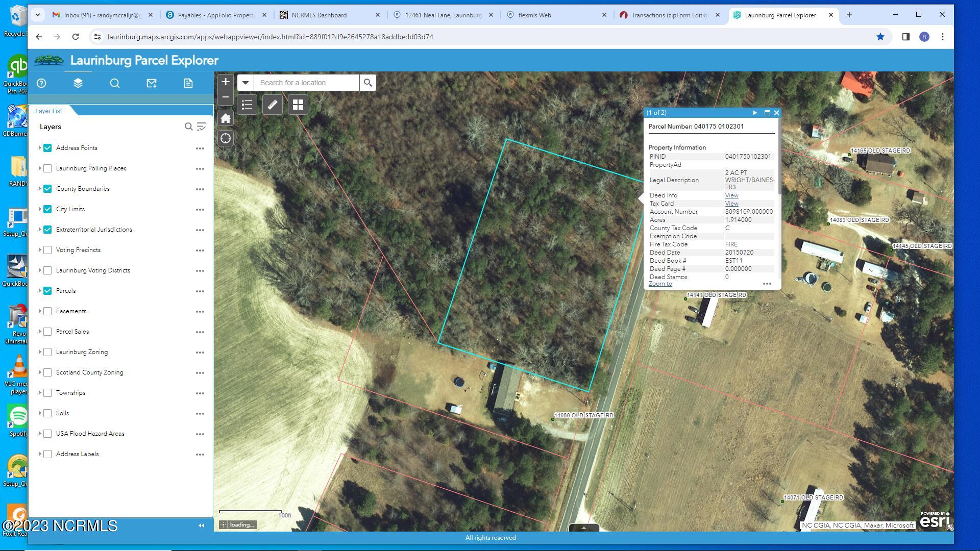The image size is (980, 551).
Task: Open the Layer List stack icon
Action: [78, 83]
